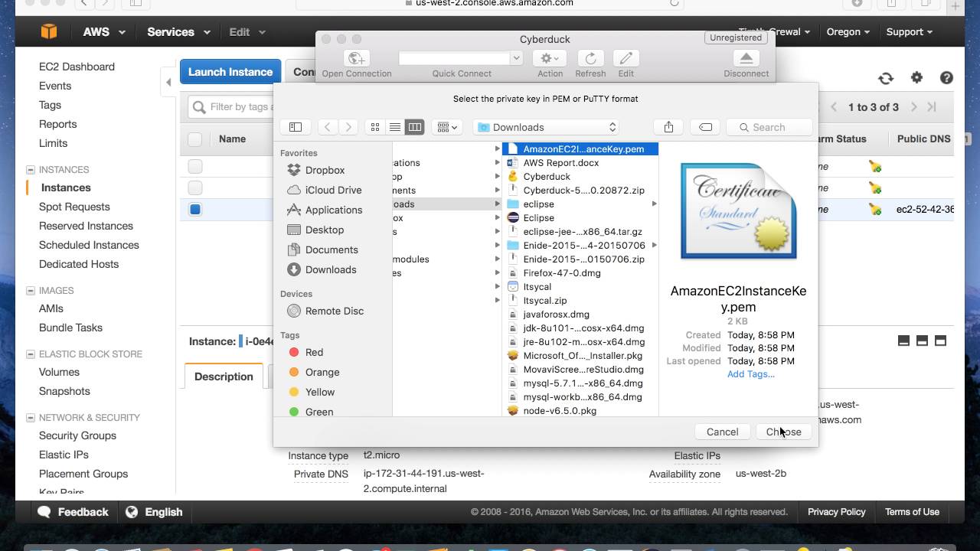
Task: Select Remote Disc under Devices
Action: tap(334, 311)
